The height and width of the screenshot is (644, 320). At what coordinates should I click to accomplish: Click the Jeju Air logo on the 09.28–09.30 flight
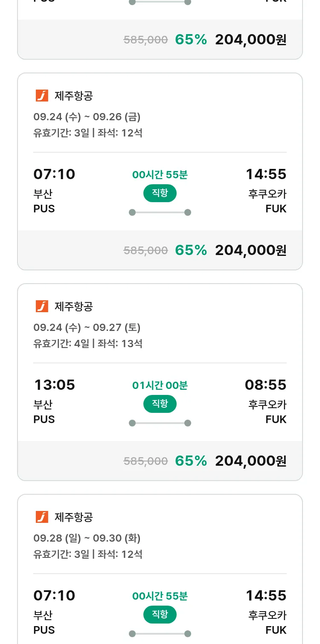[42, 517]
